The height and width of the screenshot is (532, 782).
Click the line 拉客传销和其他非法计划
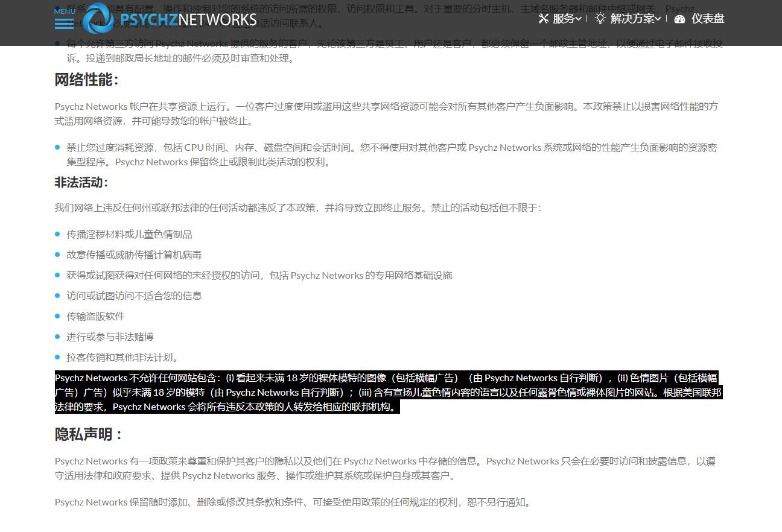pyautogui.click(x=122, y=357)
